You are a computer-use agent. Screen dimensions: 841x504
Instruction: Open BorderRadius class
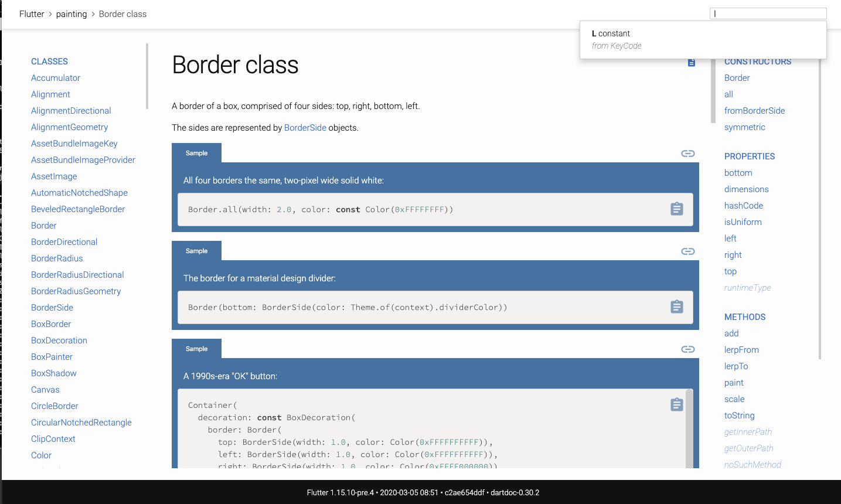tap(57, 258)
